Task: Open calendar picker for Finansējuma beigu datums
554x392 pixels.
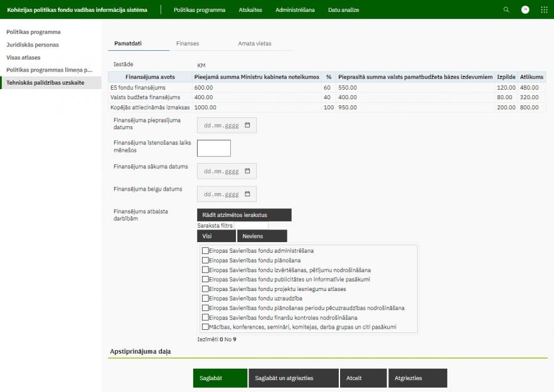Action: (x=247, y=194)
